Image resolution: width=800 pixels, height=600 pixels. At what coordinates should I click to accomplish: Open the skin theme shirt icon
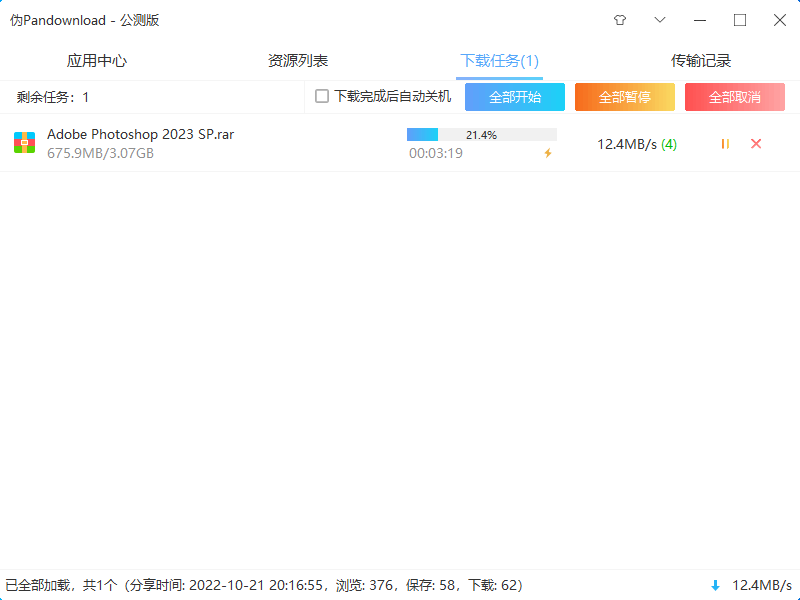pyautogui.click(x=620, y=20)
